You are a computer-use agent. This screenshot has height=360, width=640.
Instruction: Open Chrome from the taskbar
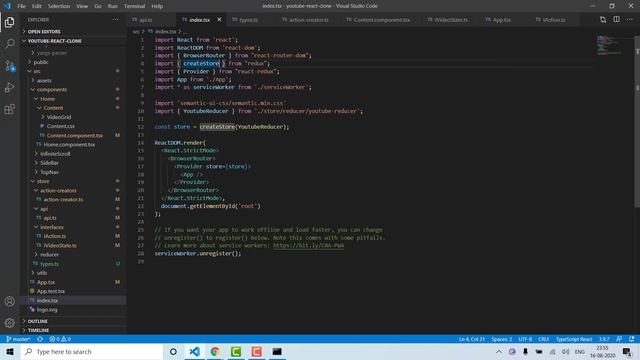pyautogui.click(x=215, y=351)
